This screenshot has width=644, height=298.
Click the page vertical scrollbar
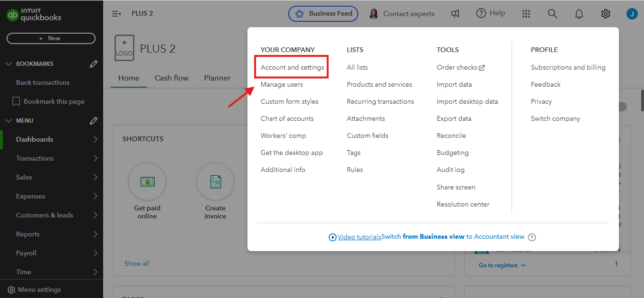pyautogui.click(x=643, y=99)
